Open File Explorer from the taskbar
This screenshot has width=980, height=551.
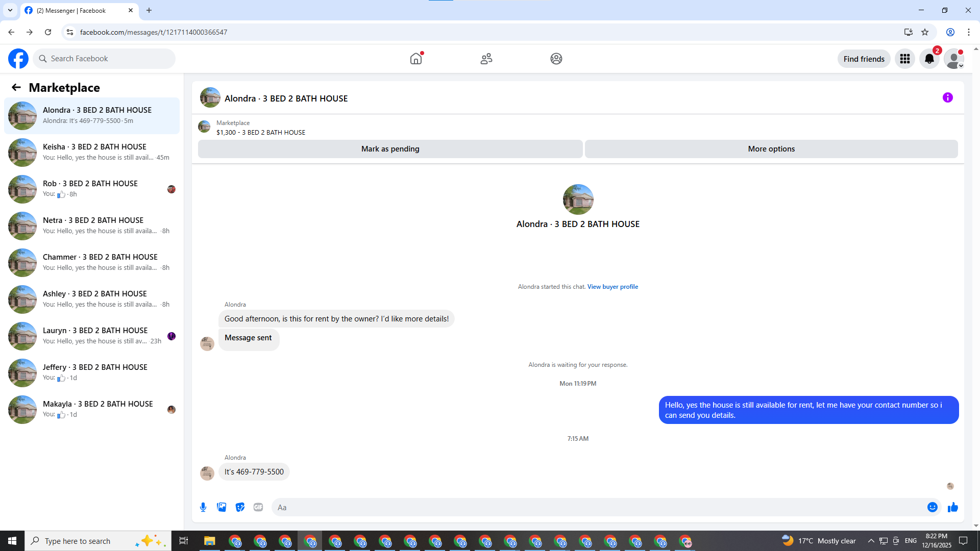(x=209, y=541)
